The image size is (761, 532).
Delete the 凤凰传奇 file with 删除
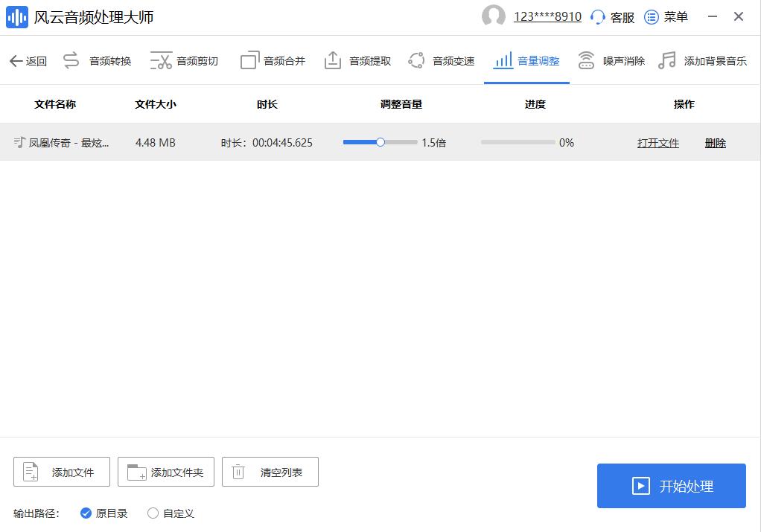coord(714,142)
